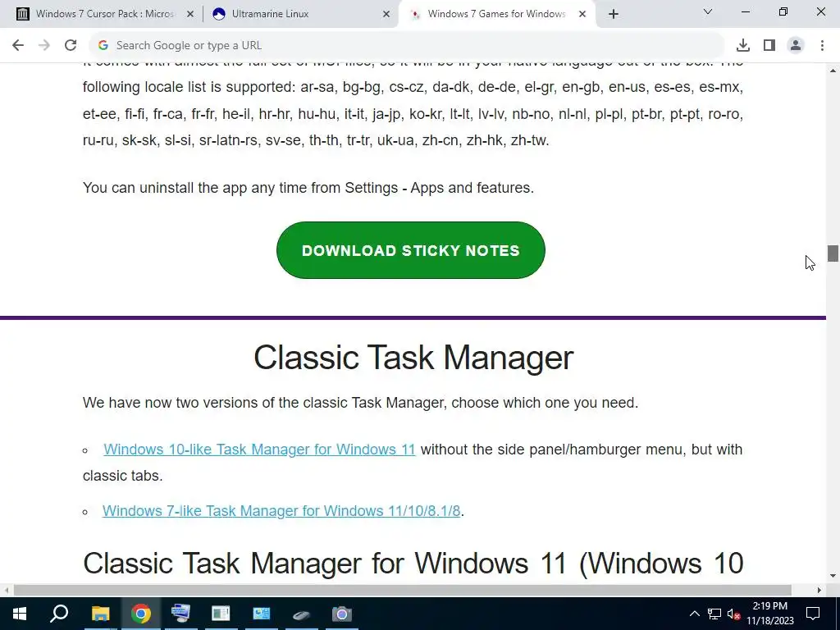Click the horizontal scrollbar thumb
Screen dimensions: 840x630
pos(402,591)
